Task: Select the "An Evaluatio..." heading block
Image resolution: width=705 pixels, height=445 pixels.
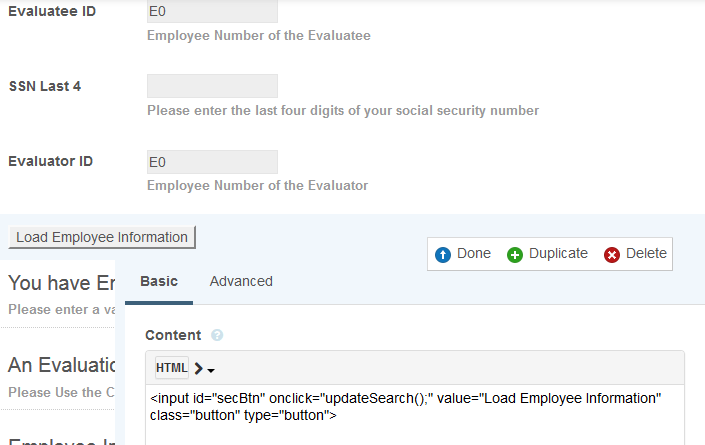Action: coord(62,365)
